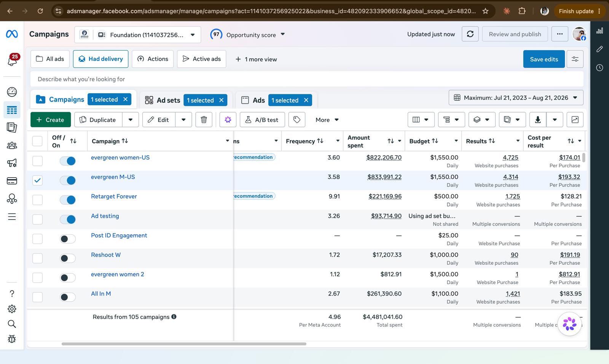This screenshot has height=364, width=609.
Task: Open the pencil edit icon in right panel
Action: [x=600, y=49]
